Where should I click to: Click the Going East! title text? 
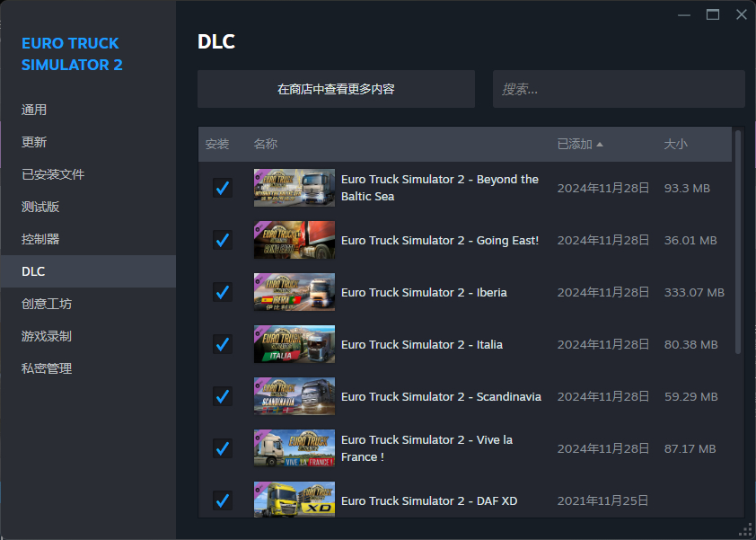pos(440,240)
